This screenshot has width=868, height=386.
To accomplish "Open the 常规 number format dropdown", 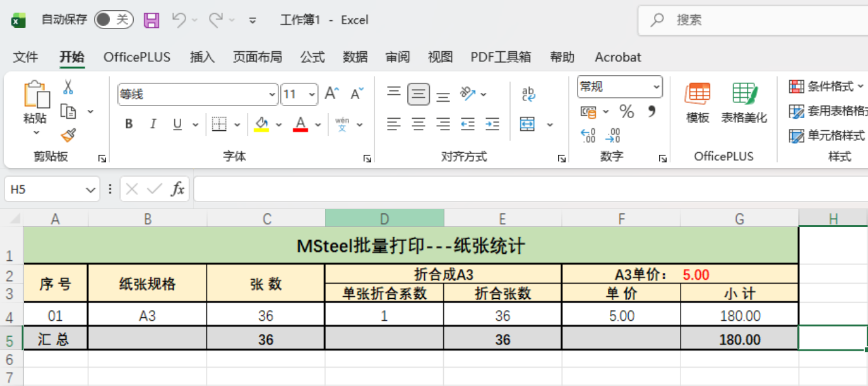I will tap(657, 87).
